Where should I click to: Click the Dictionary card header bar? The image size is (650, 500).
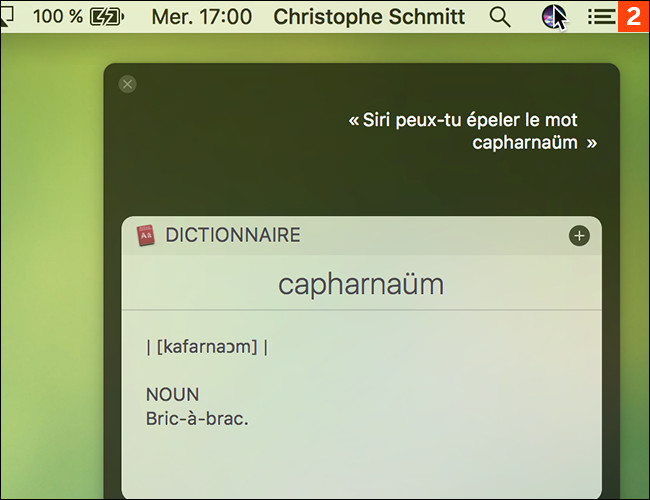pos(400,236)
